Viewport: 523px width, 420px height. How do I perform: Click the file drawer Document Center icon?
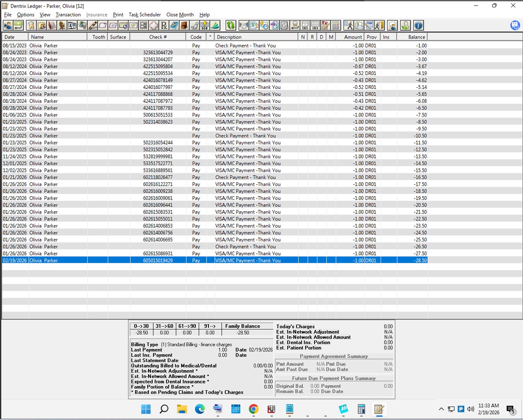tap(185, 26)
